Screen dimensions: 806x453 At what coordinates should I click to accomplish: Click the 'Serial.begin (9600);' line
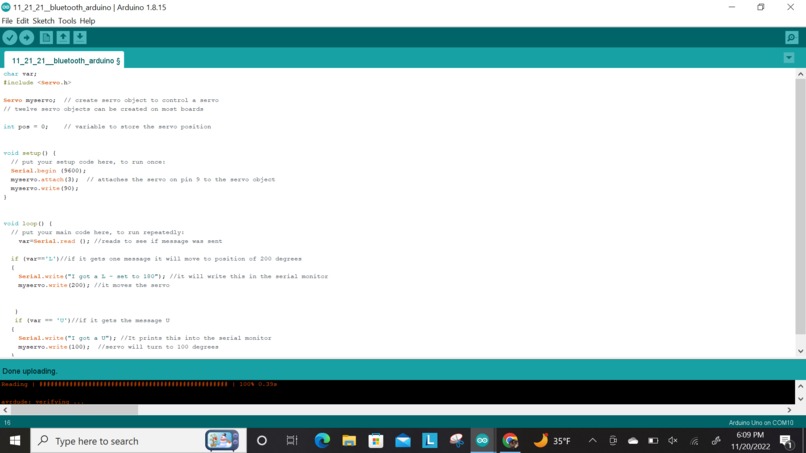pyautogui.click(x=48, y=171)
